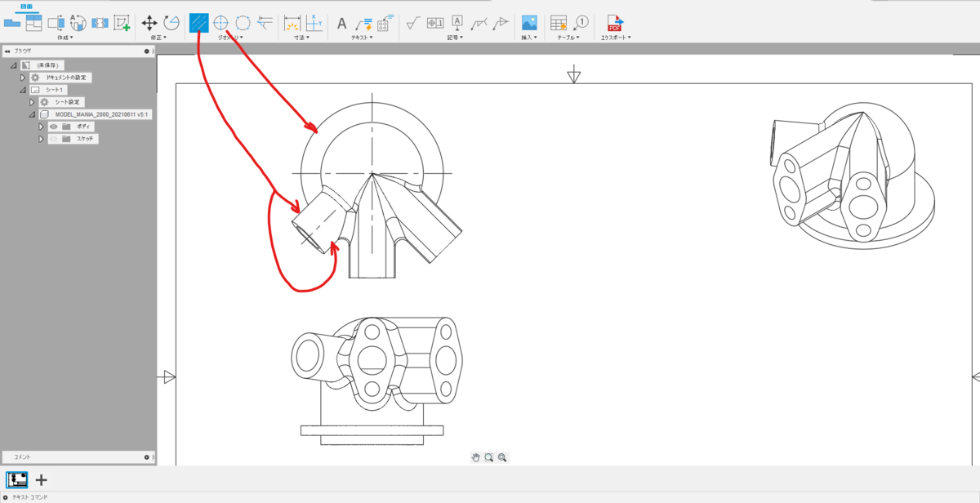980x503 pixels.
Task: Add a new sheet with plus button
Action: point(42,480)
